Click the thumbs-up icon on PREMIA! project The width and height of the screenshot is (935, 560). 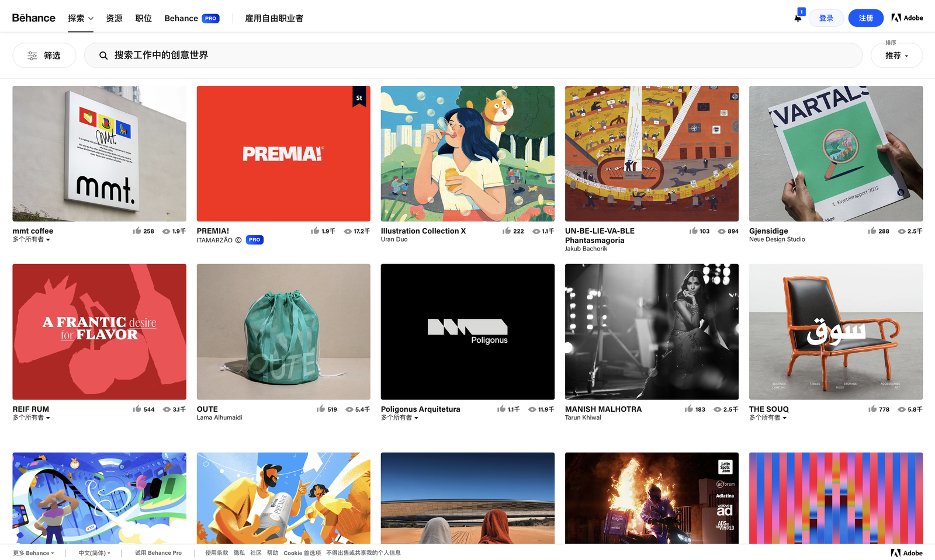pos(315,231)
